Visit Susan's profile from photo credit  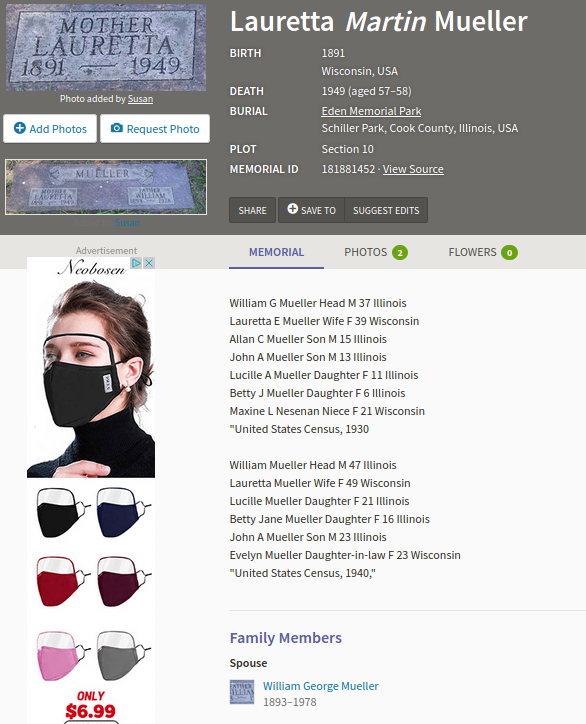coord(140,99)
